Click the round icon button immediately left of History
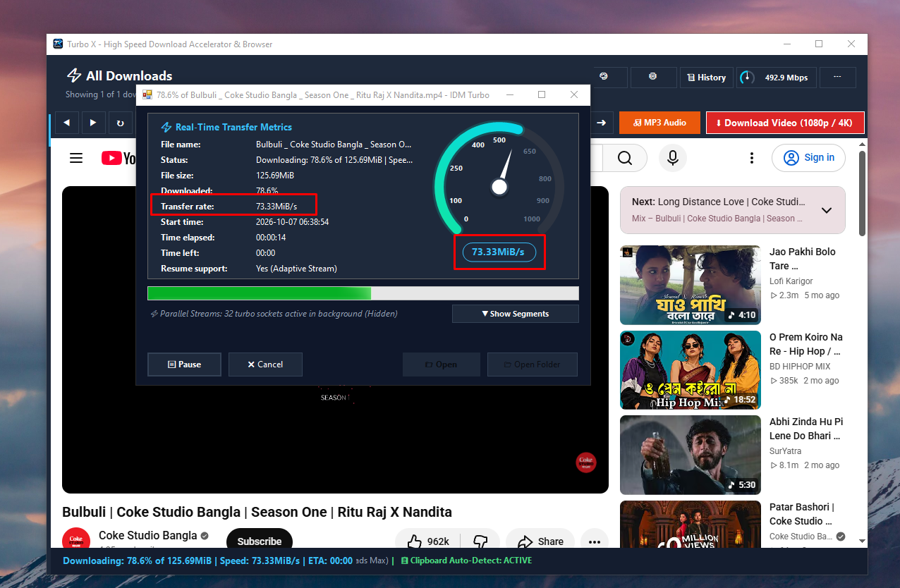The width and height of the screenshot is (900, 588). click(653, 78)
